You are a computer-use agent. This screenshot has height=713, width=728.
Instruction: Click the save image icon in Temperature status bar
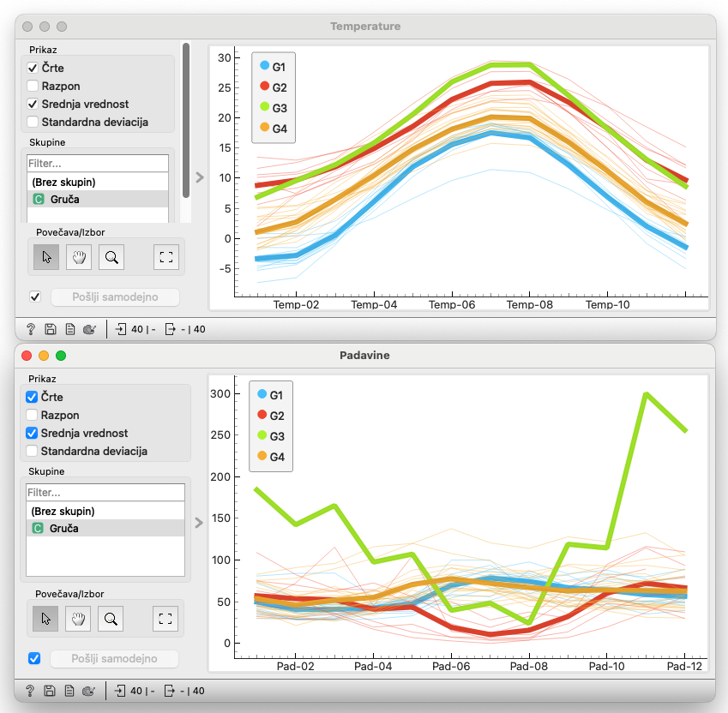[51, 328]
